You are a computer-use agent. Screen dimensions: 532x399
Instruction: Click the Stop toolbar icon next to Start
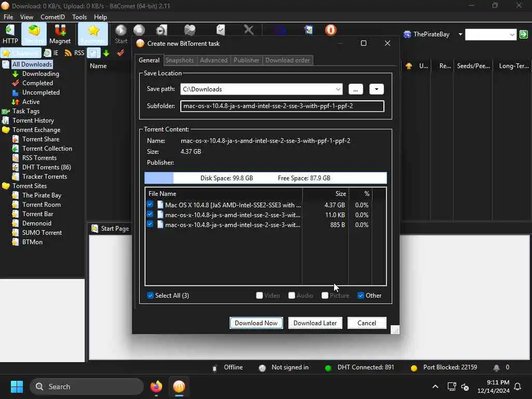(139, 30)
